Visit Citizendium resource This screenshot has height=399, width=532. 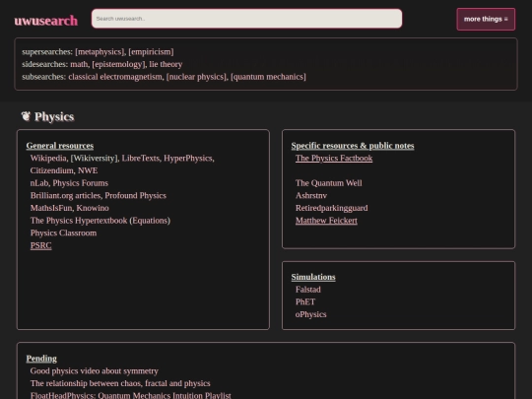pos(52,170)
